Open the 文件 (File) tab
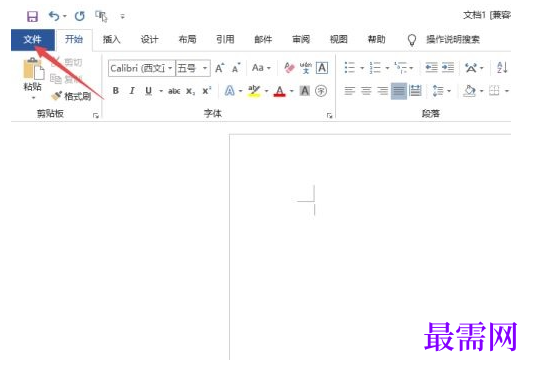This screenshot has height=368, width=536. [x=33, y=40]
